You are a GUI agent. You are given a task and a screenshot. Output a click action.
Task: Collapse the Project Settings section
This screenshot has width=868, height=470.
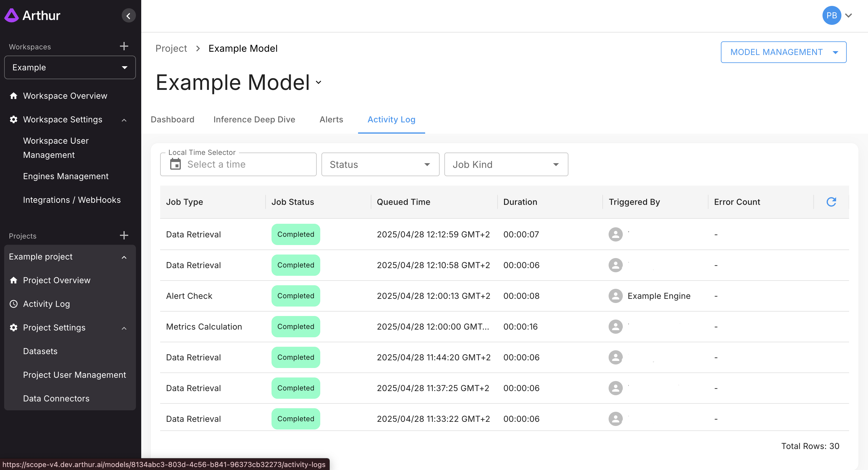coord(124,328)
